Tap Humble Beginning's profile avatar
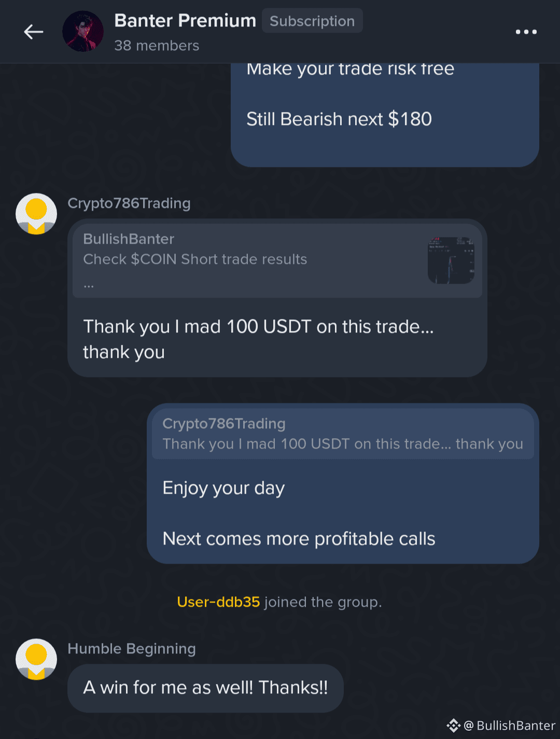 36,659
